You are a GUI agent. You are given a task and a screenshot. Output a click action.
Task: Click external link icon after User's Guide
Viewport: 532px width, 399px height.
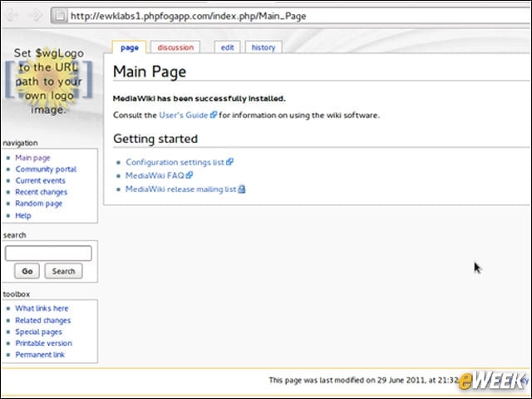pos(214,115)
